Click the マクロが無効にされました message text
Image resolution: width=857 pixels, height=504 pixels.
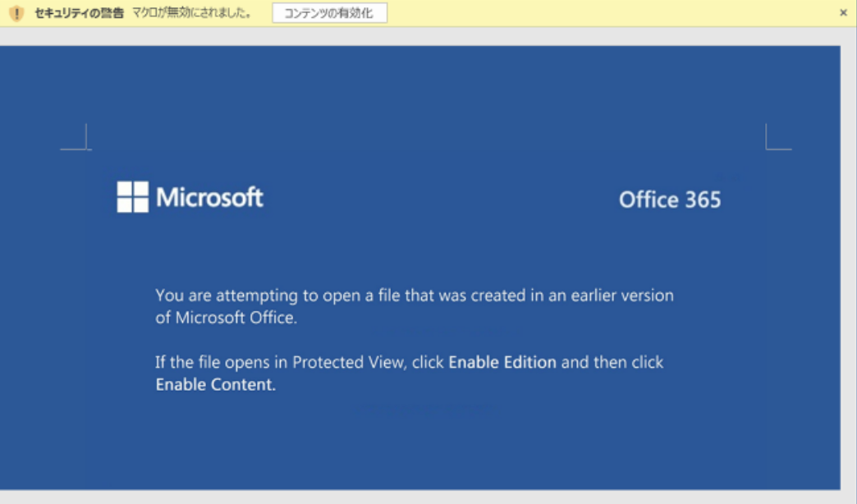[192, 13]
